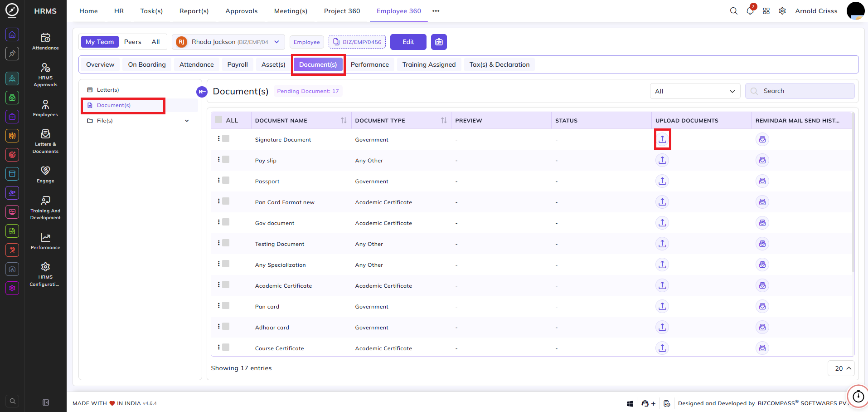The image size is (868, 412).
Task: Upload file for Passport
Action: point(662,181)
